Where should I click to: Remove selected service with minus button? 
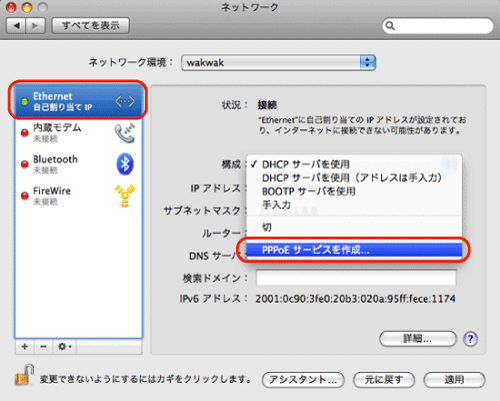pyautogui.click(x=43, y=347)
